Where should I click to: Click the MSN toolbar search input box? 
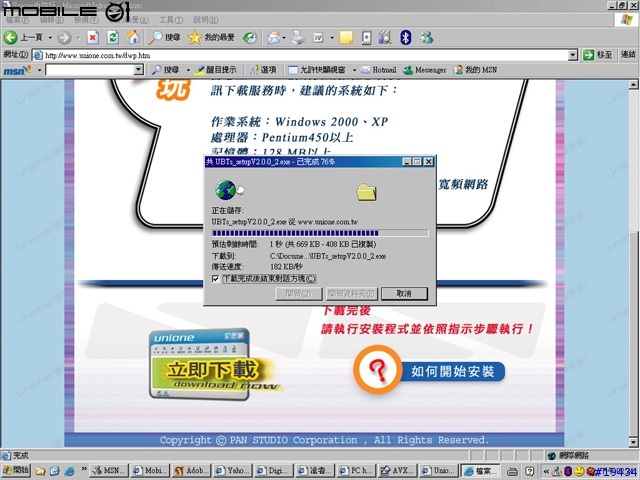90,70
